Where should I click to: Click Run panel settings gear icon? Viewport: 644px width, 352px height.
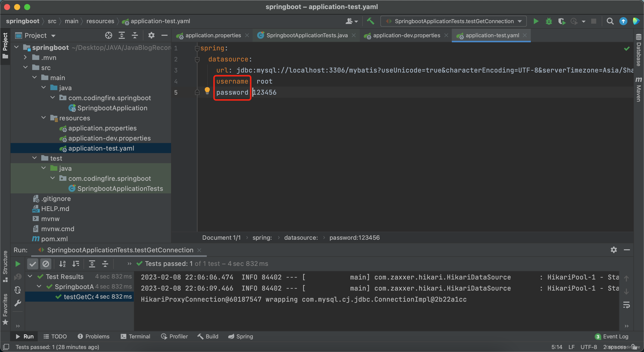point(614,250)
